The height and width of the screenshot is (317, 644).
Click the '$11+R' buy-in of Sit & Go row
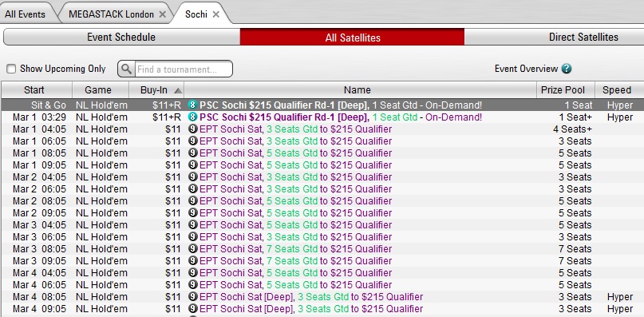coord(167,105)
